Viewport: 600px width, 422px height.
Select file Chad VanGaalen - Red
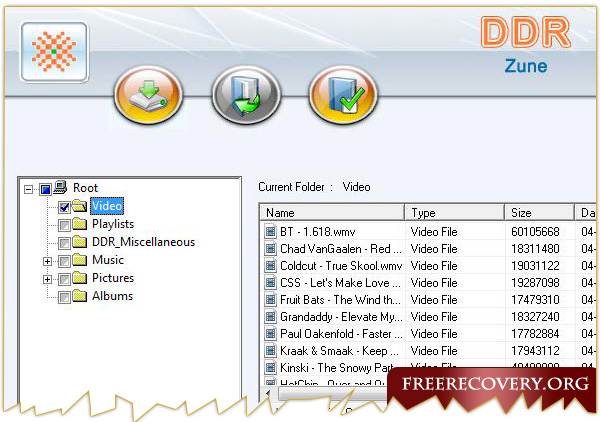click(x=341, y=249)
